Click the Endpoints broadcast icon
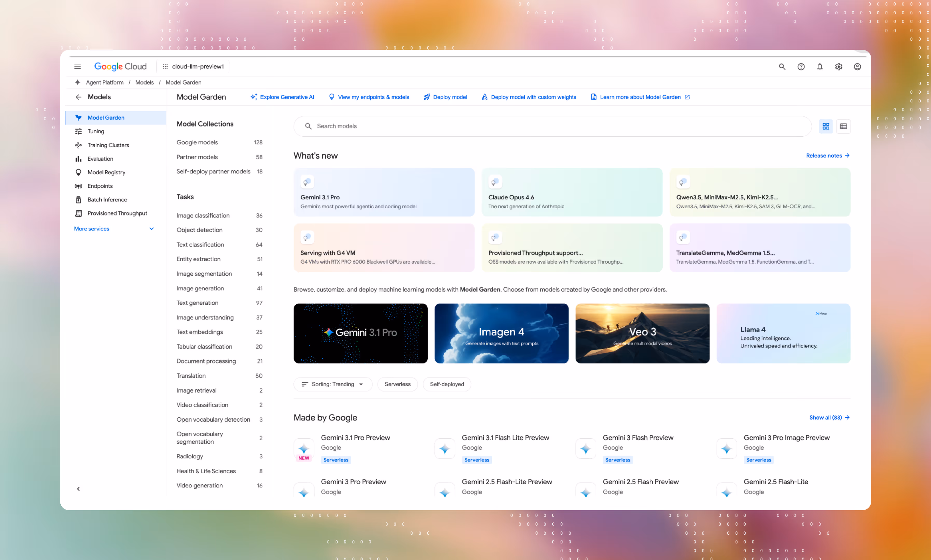Screen dimensions: 931x560 (x=78, y=186)
